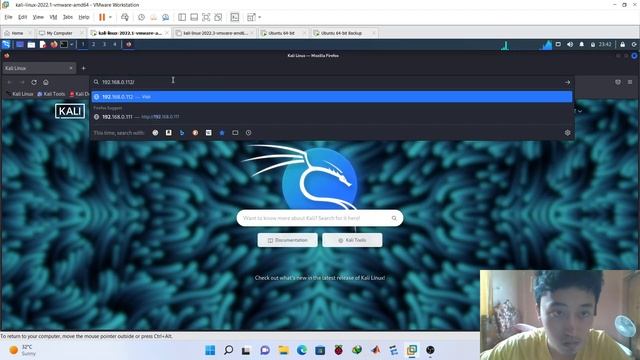Screen dimensions: 640x360
Task: Switch to the Home tab in VMware
Action: click(17, 33)
